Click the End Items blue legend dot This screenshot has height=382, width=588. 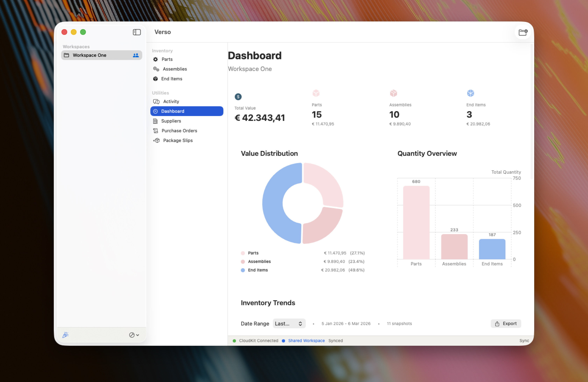(x=243, y=270)
